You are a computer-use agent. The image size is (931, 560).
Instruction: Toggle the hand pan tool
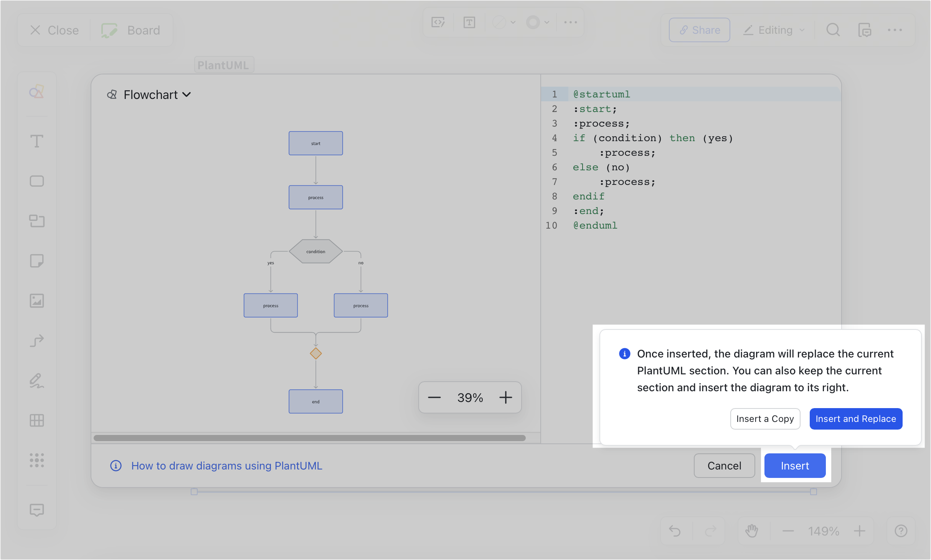pos(751,531)
